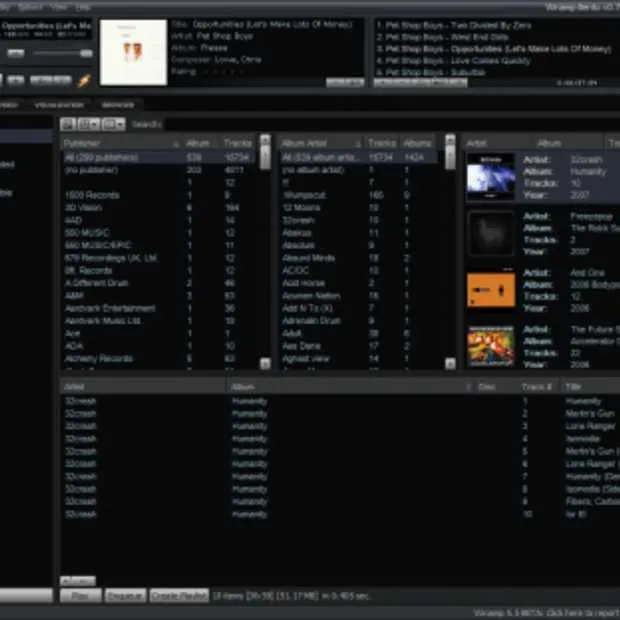The width and height of the screenshot is (620, 620).
Task: Click the playlist horizontal scrollbar thumb
Action: click(x=421, y=83)
